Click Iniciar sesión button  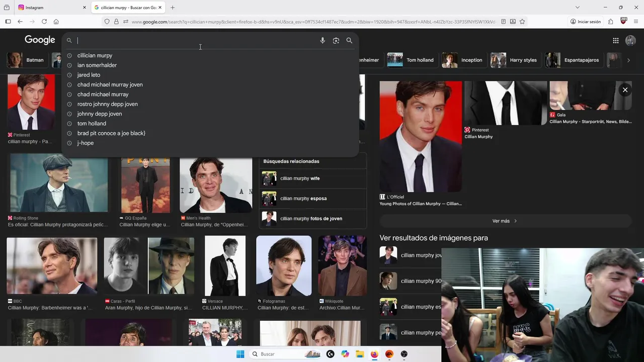tap(586, 22)
